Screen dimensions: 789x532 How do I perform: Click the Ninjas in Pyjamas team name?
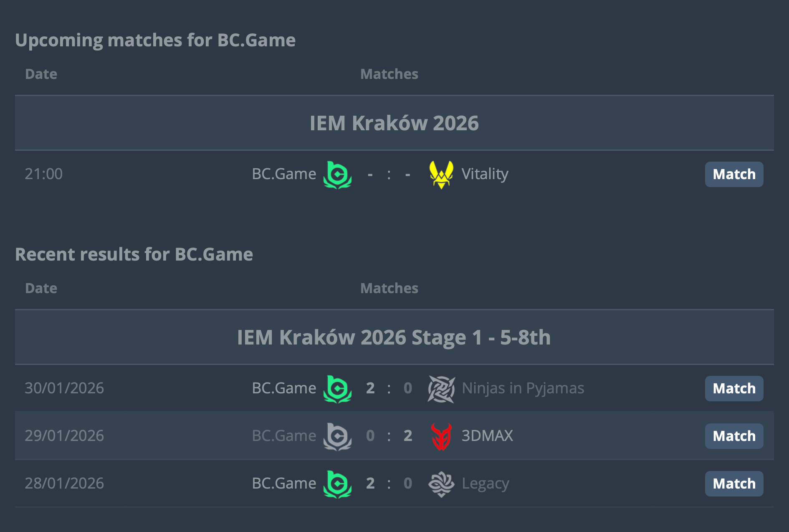(523, 388)
